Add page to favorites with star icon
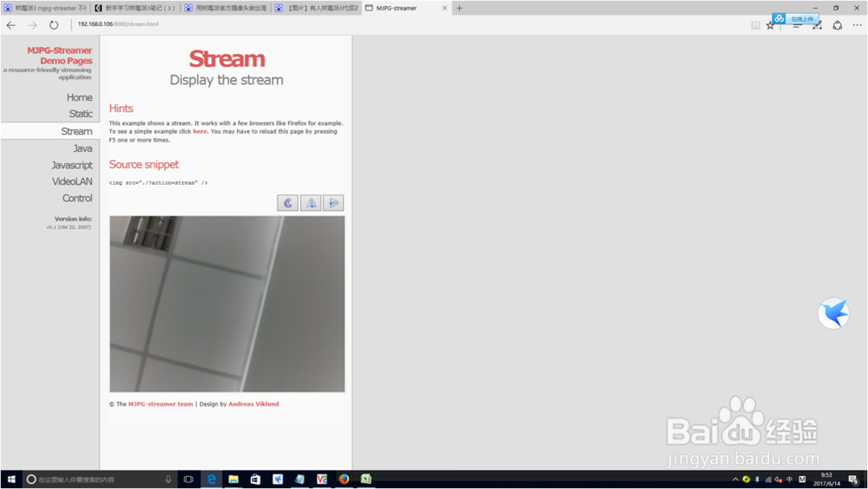 [770, 25]
